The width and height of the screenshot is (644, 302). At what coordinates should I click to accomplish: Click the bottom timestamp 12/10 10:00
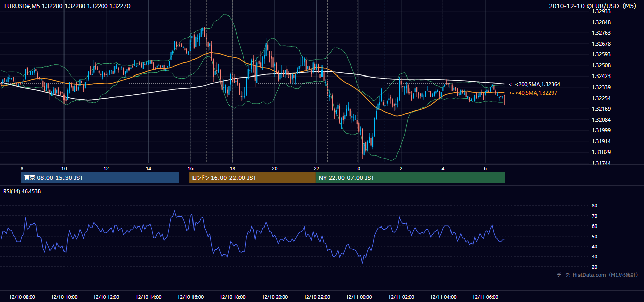point(64,297)
